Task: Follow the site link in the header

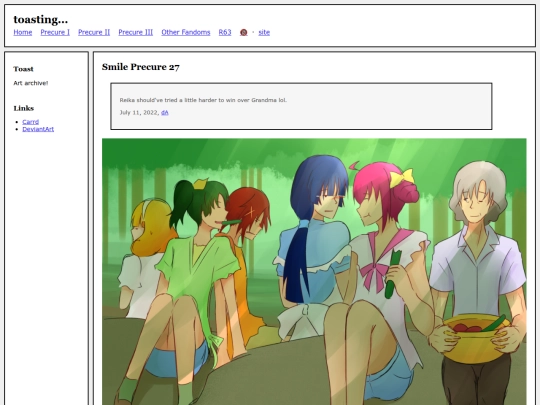Action: pos(264,32)
